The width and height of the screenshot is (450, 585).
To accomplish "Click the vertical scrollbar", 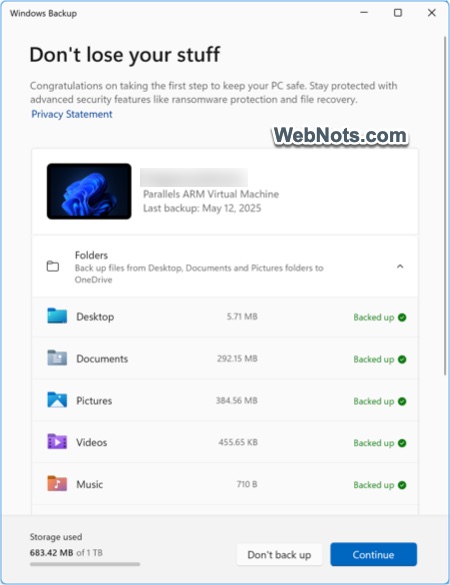I will click(445, 206).
